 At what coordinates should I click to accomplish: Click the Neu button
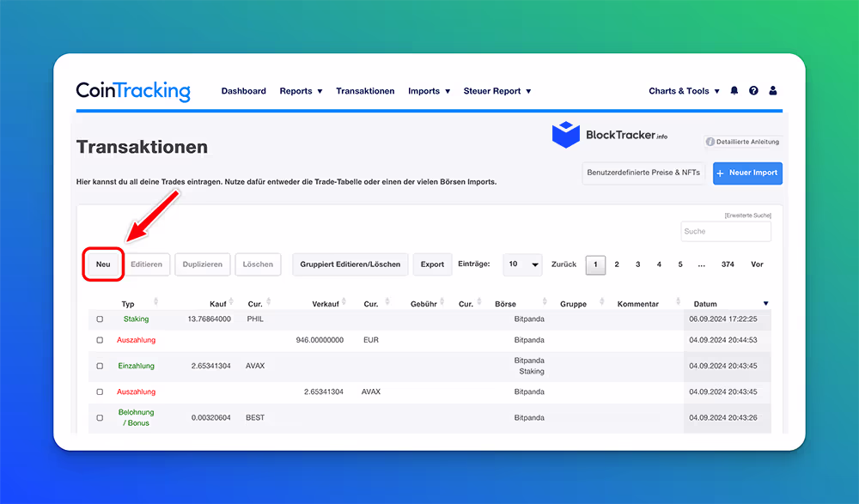103,264
